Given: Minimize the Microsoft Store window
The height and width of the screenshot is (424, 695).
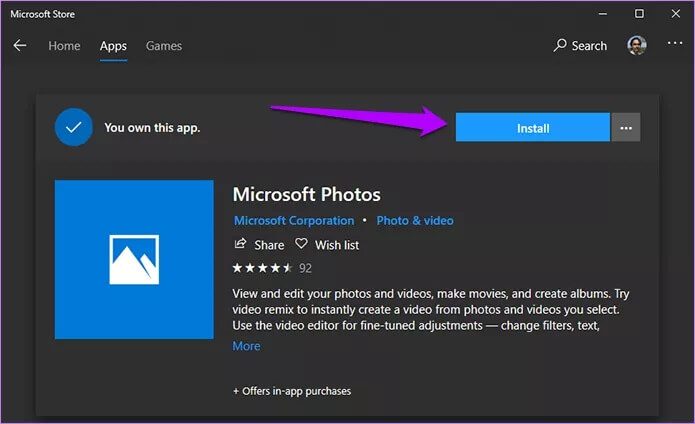Looking at the screenshot, I should click(x=603, y=14).
